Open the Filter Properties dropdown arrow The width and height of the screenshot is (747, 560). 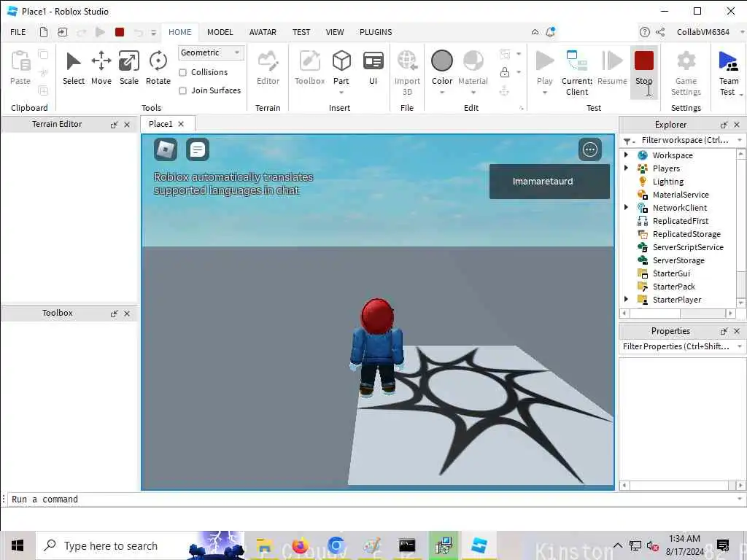pos(740,346)
